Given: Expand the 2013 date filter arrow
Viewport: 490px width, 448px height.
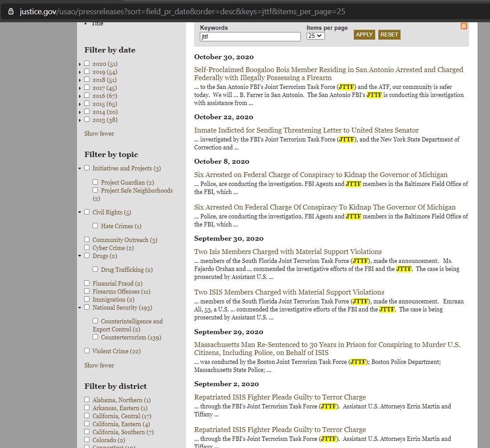Looking at the screenshot, I should coord(80,120).
